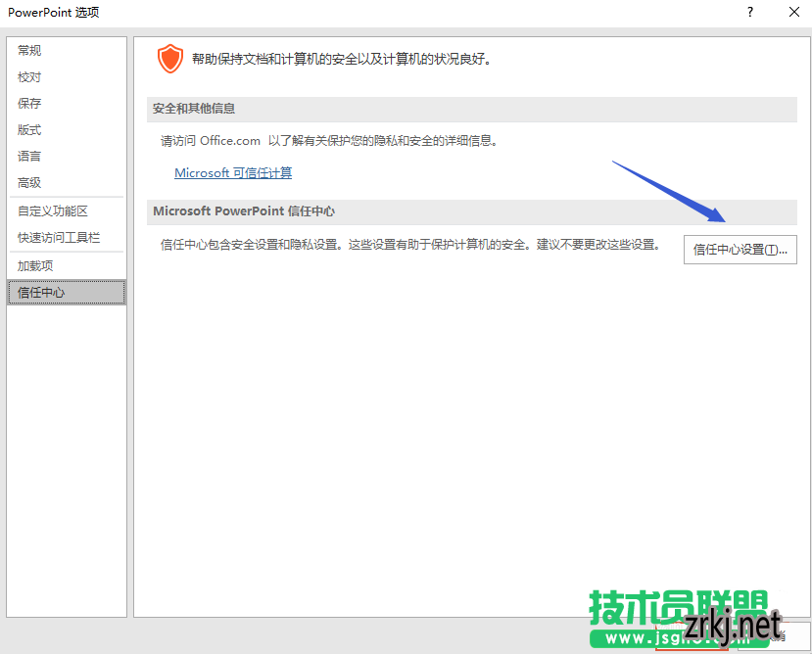Close the PowerPoint 选项 dialog
Screen dimensions: 812x654
tap(793, 12)
